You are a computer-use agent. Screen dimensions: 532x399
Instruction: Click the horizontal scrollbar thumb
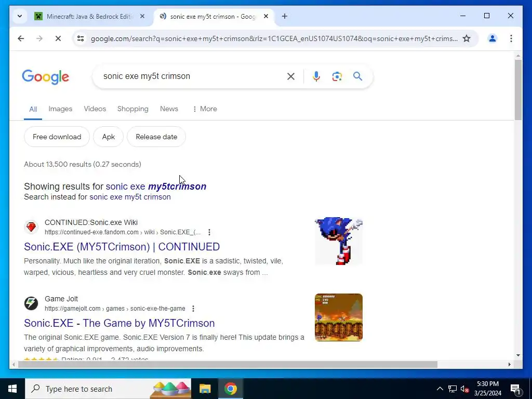pyautogui.click(x=228, y=365)
